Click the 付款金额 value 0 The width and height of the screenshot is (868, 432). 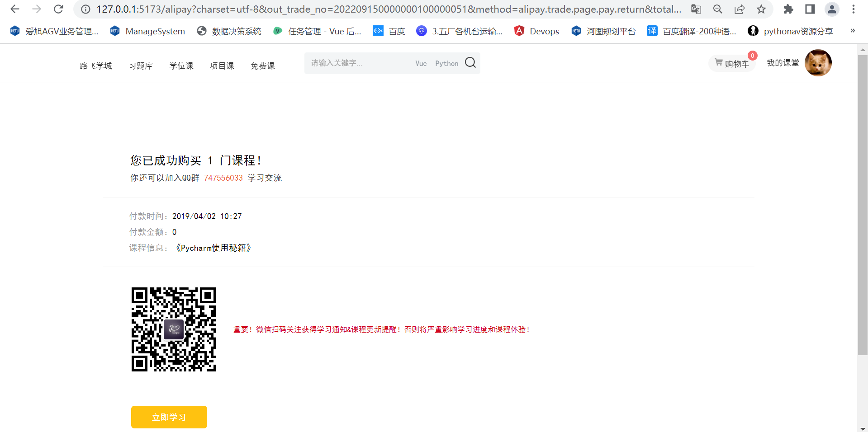[175, 232]
